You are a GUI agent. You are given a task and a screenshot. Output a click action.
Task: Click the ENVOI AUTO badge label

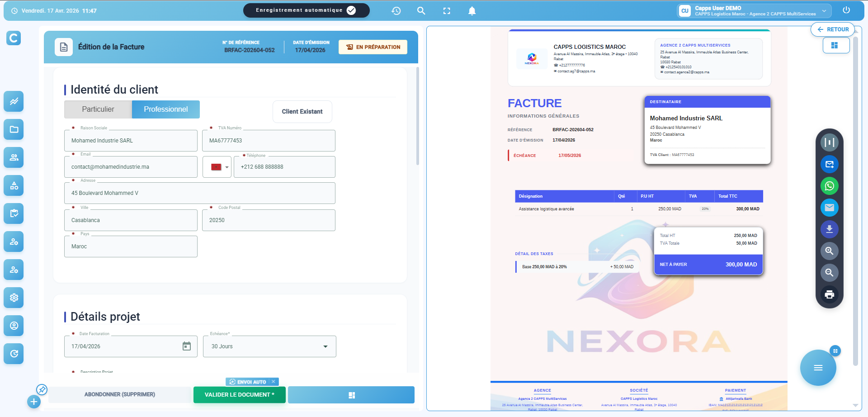[x=248, y=382]
